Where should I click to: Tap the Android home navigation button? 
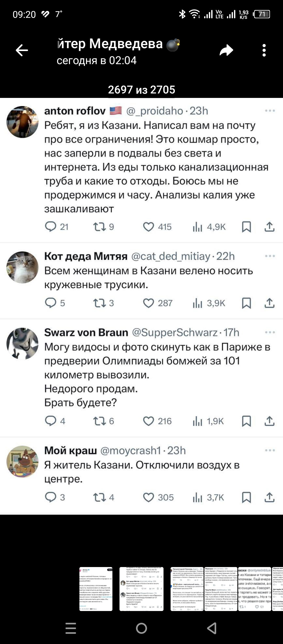[x=141, y=628]
